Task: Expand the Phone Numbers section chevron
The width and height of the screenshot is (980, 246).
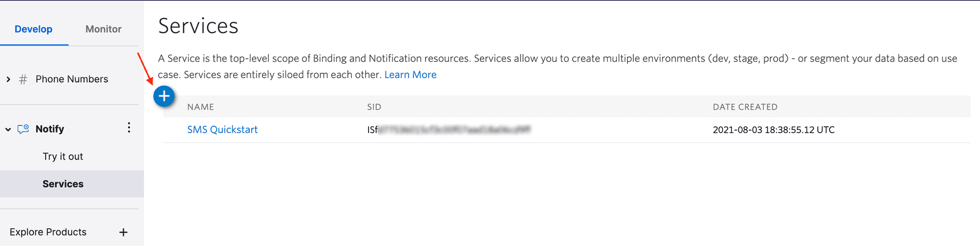Action: (8, 79)
